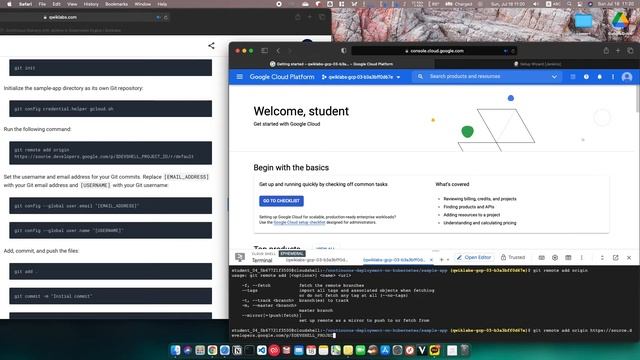Switch to the Setup Wizard Jenkins tab

pyautogui.click(x=537, y=64)
